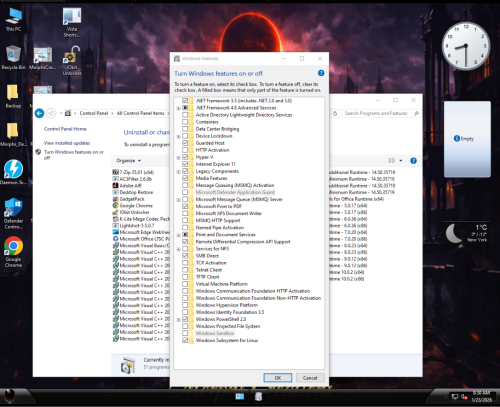Select Media Features in features list

pyautogui.click(x=211, y=178)
